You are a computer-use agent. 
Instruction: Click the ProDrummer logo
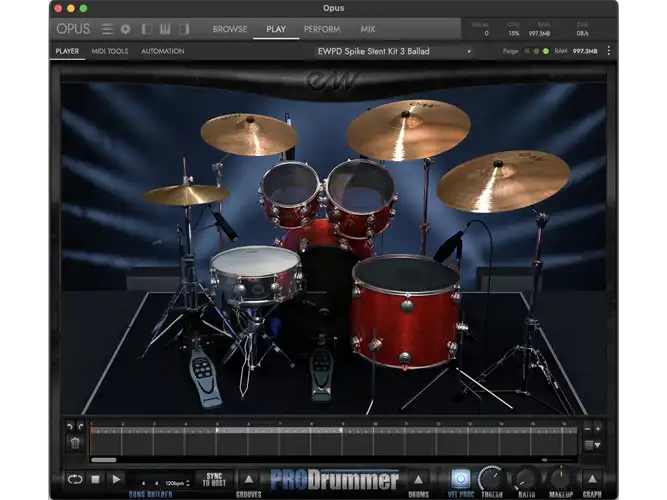click(x=335, y=480)
